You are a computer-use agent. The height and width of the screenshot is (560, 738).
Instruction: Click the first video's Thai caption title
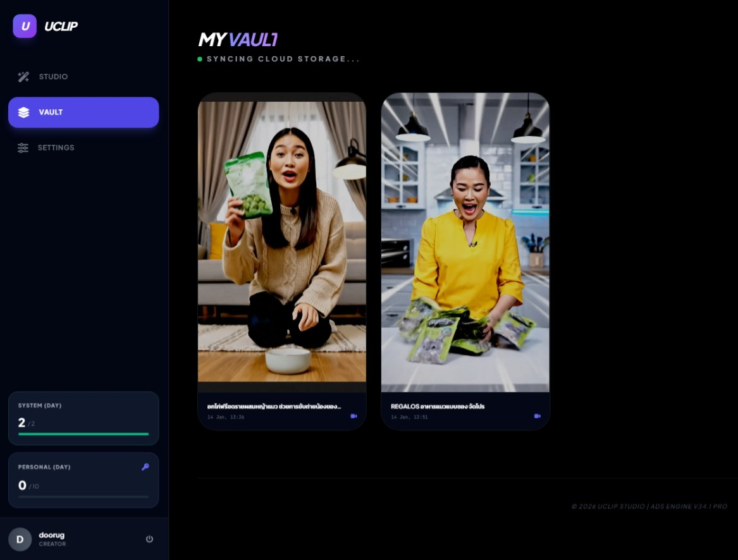click(274, 406)
